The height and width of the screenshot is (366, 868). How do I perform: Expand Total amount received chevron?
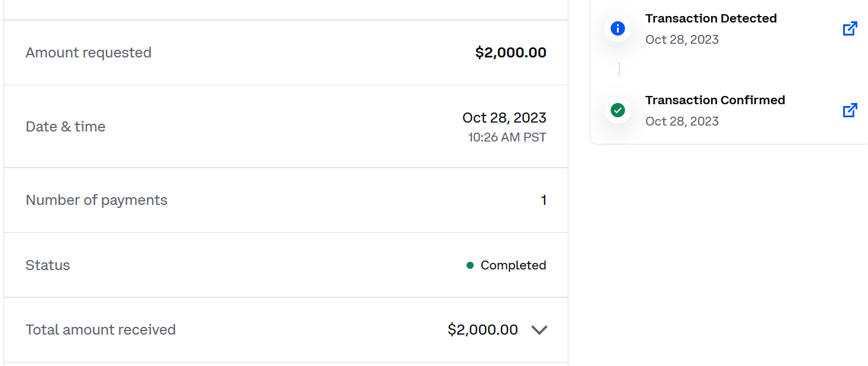click(x=539, y=330)
